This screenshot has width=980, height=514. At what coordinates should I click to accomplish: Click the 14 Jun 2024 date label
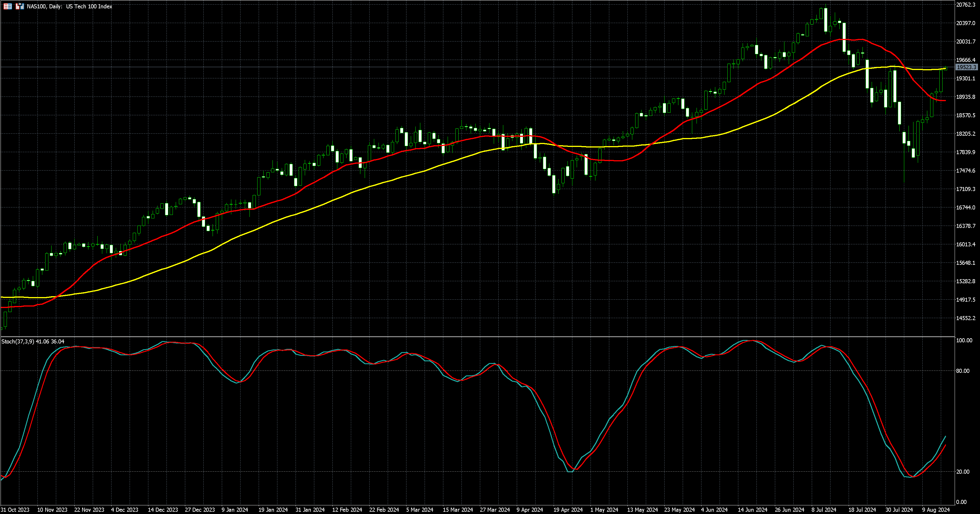pyautogui.click(x=752, y=510)
